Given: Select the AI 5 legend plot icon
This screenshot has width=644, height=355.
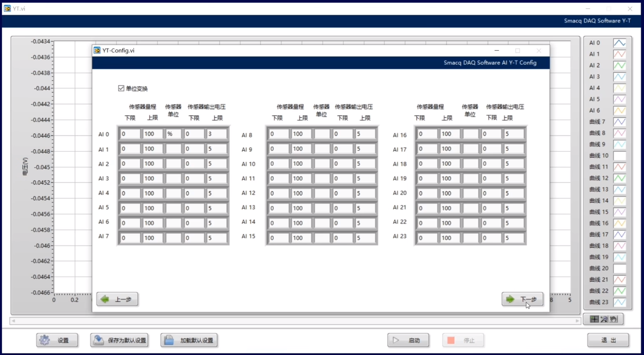Looking at the screenshot, I should click(620, 99).
